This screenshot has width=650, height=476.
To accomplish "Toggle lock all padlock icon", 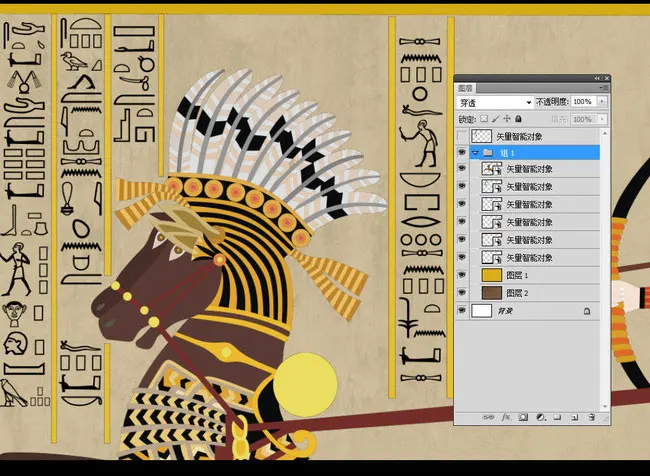I will tap(518, 119).
